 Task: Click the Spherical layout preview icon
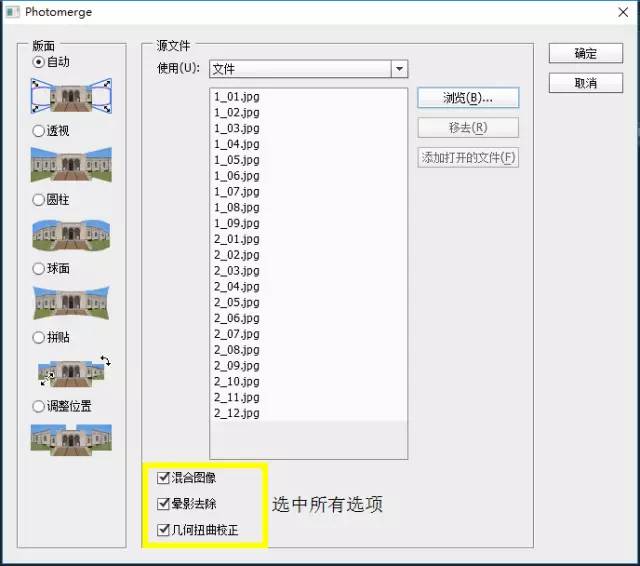71,302
